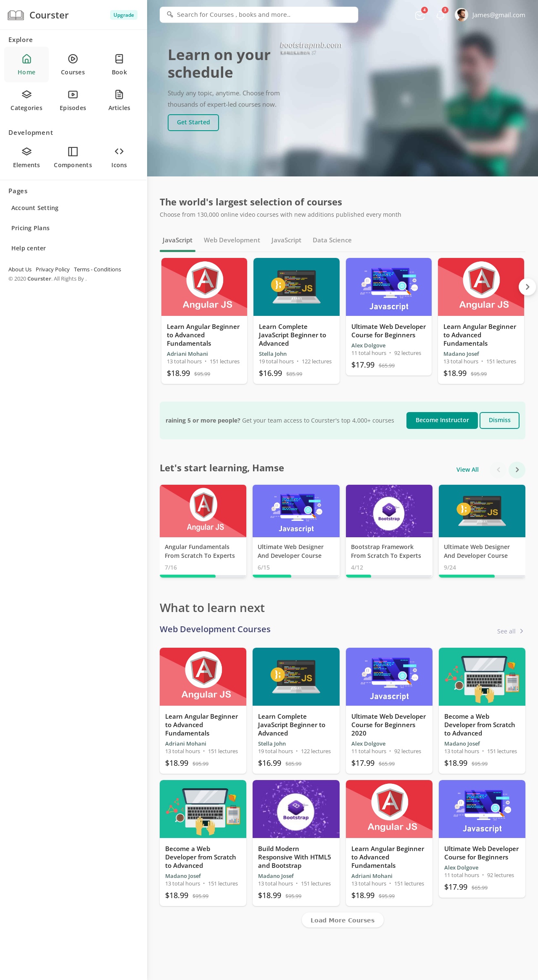
Task: Open Articles in the sidebar
Action: pyautogui.click(x=119, y=100)
